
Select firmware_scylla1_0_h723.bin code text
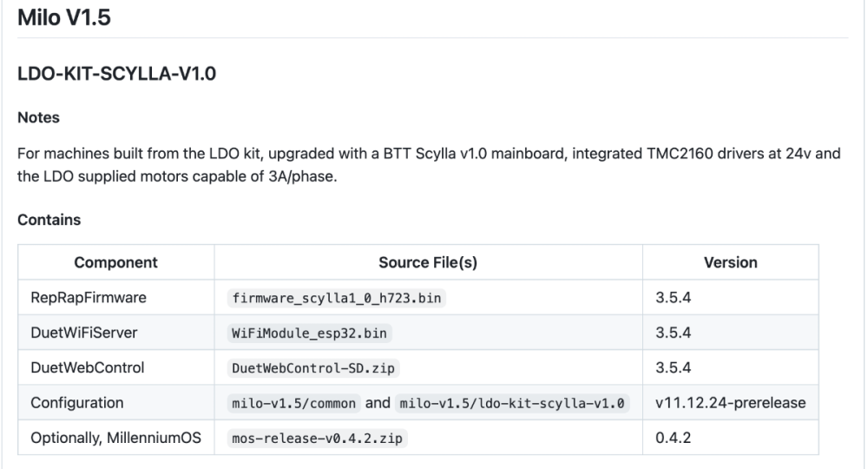pyautogui.click(x=337, y=298)
